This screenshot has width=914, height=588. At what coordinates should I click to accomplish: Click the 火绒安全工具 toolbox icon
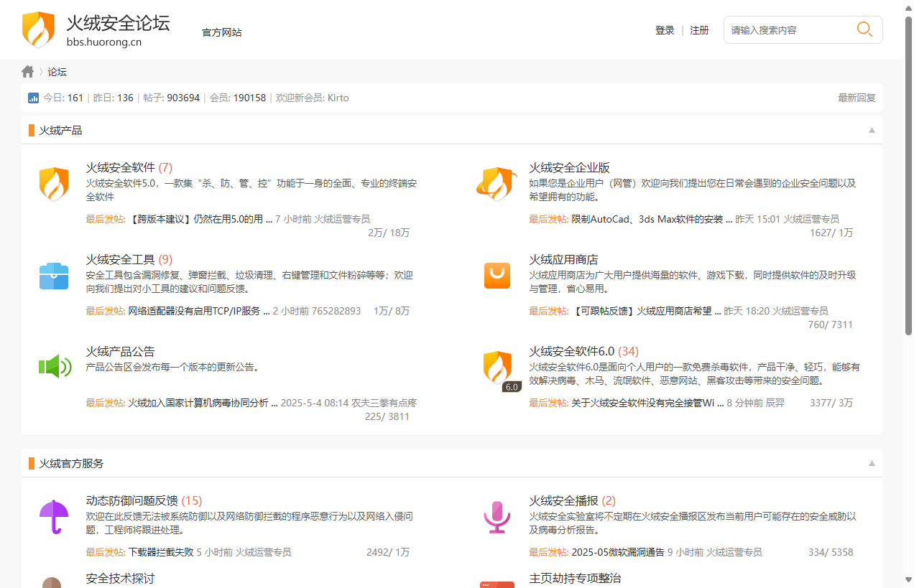coord(54,275)
